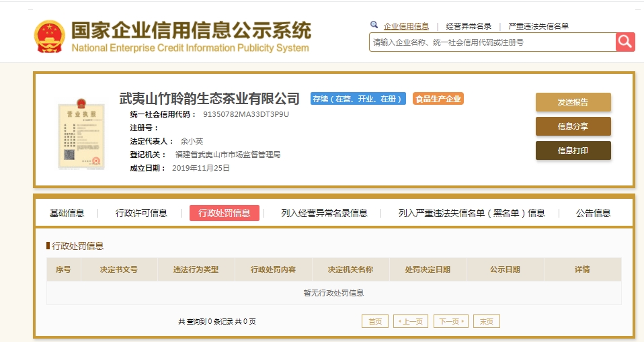Click the 暂无行政处罚信息 empty-table message

coord(333,293)
